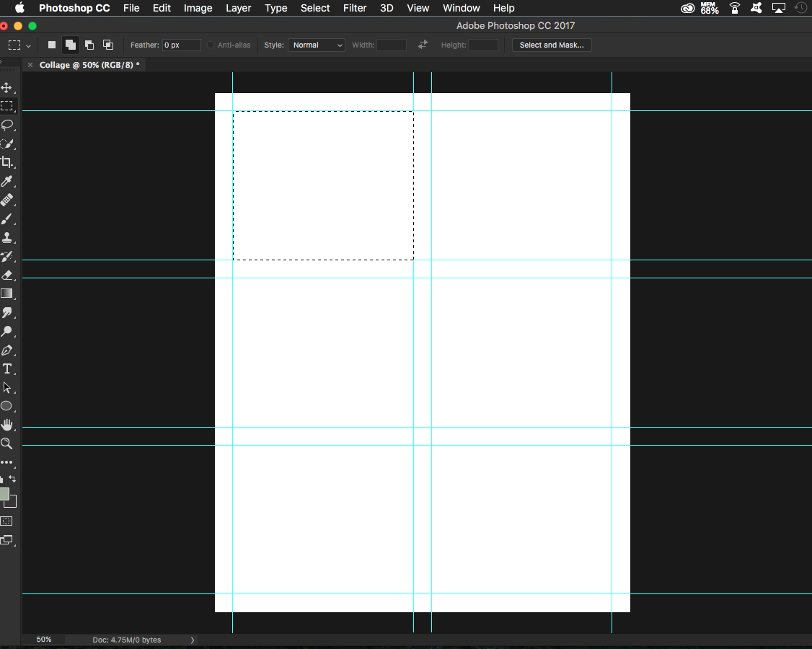Open the background color picker swatch
This screenshot has width=812, height=649.
(12, 503)
